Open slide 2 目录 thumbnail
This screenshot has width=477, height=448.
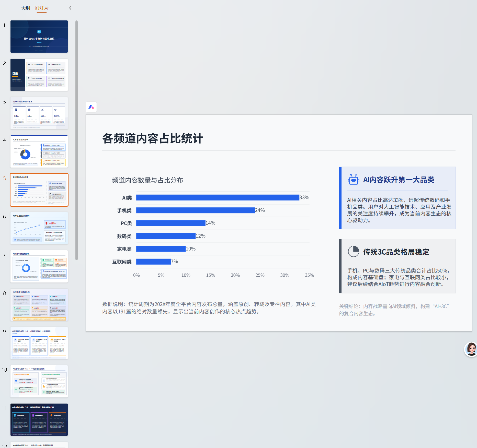[x=39, y=75]
